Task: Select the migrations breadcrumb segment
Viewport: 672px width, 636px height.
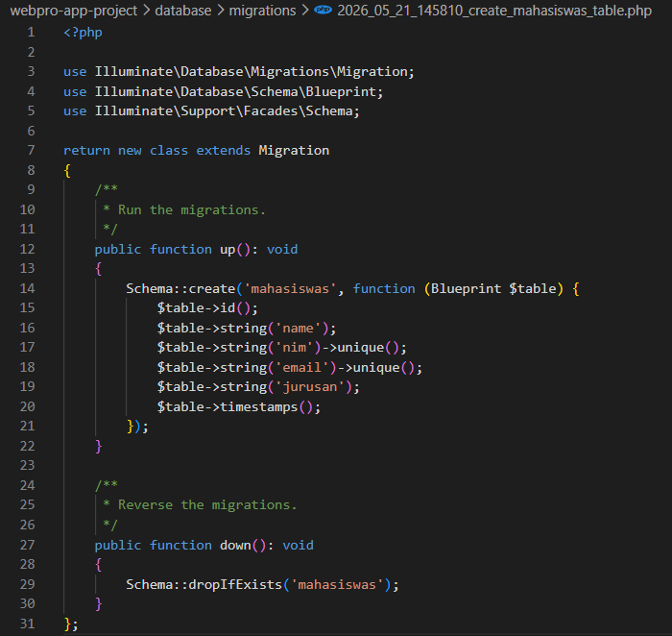Action: tap(262, 11)
